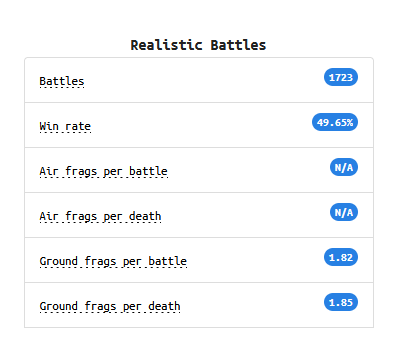The height and width of the screenshot is (361, 402).
Task: Click the Ground frags per death label
Action: pos(110,306)
